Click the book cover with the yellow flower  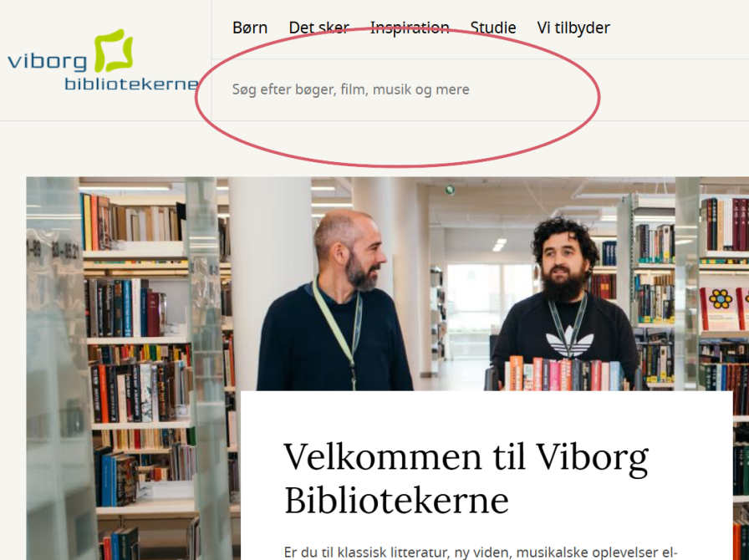click(720, 308)
